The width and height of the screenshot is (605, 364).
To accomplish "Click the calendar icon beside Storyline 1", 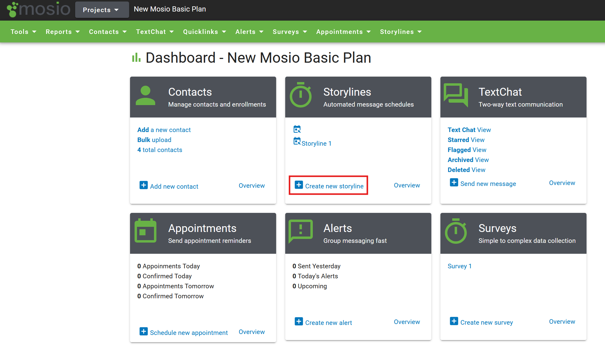I will coord(297,141).
